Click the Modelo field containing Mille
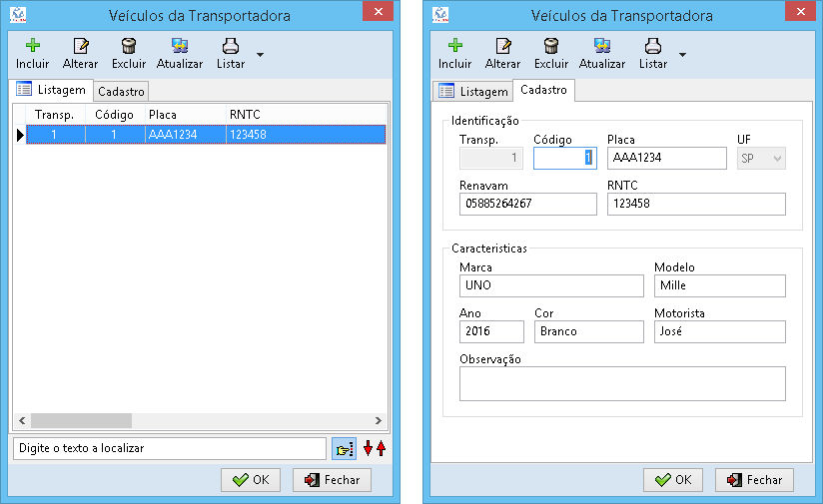 [x=719, y=285]
